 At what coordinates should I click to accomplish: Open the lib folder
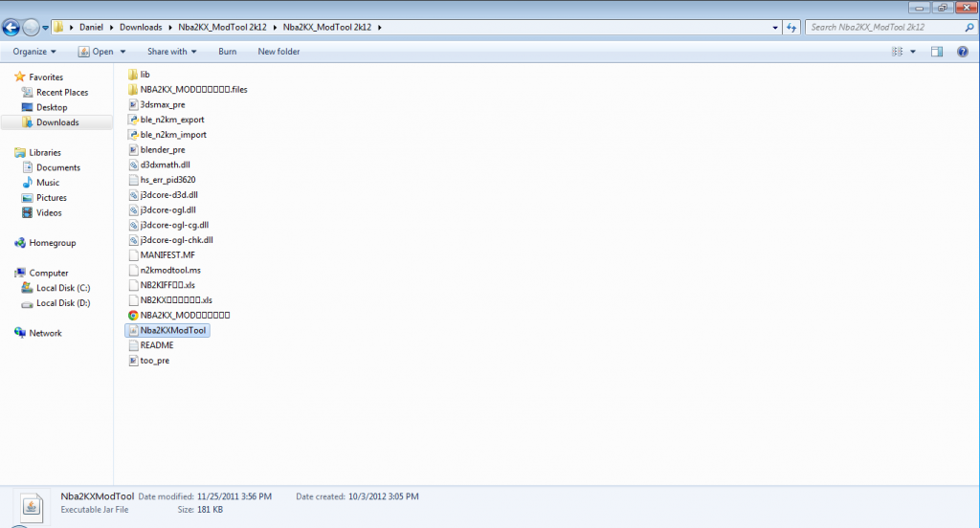(x=145, y=74)
